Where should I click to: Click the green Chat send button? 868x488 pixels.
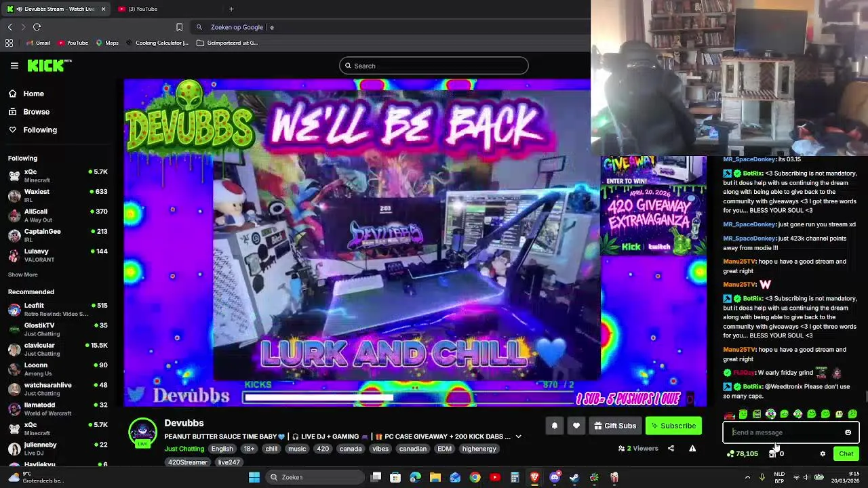coord(846,453)
